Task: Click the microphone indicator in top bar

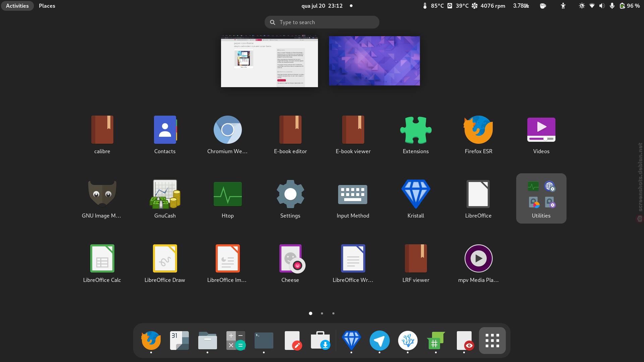Action: coord(612,6)
